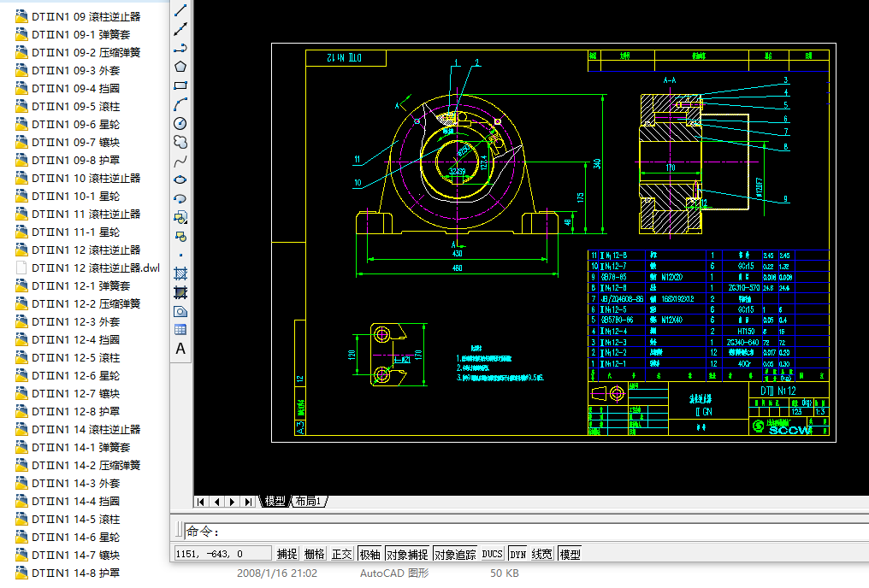Click drawing icon of DTⅡN1 12-3 外套
The image size is (869, 588).
(21, 321)
